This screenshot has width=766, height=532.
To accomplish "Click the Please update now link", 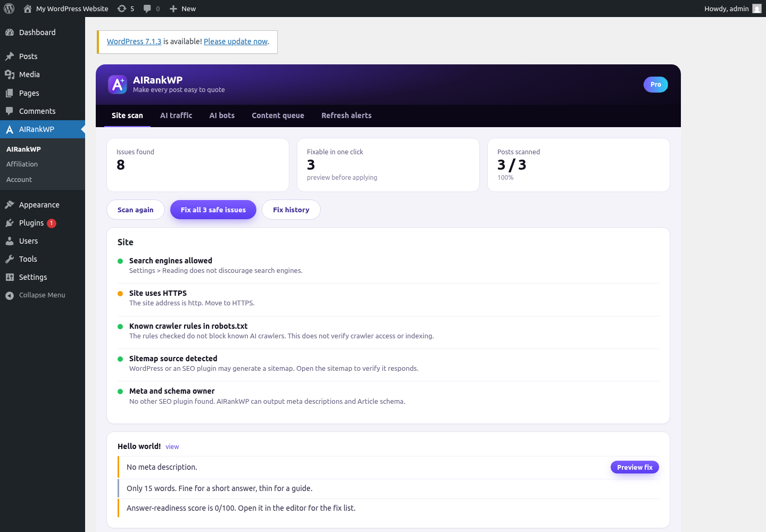I will [236, 41].
